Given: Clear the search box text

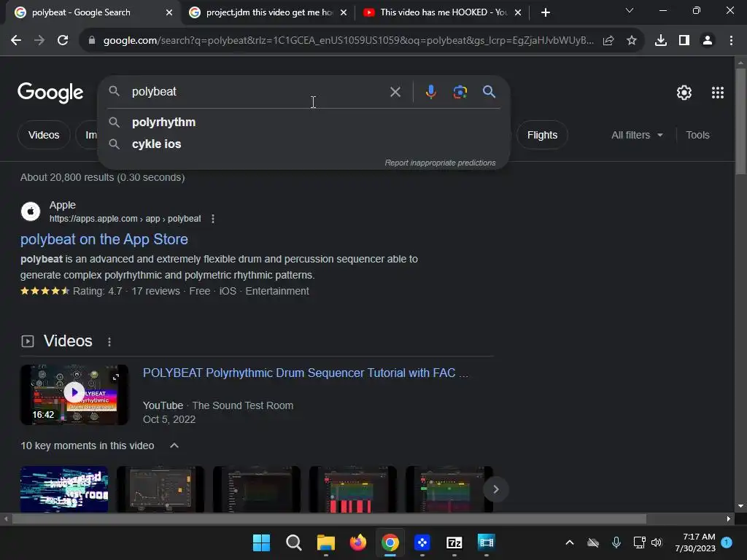Looking at the screenshot, I should 395,92.
